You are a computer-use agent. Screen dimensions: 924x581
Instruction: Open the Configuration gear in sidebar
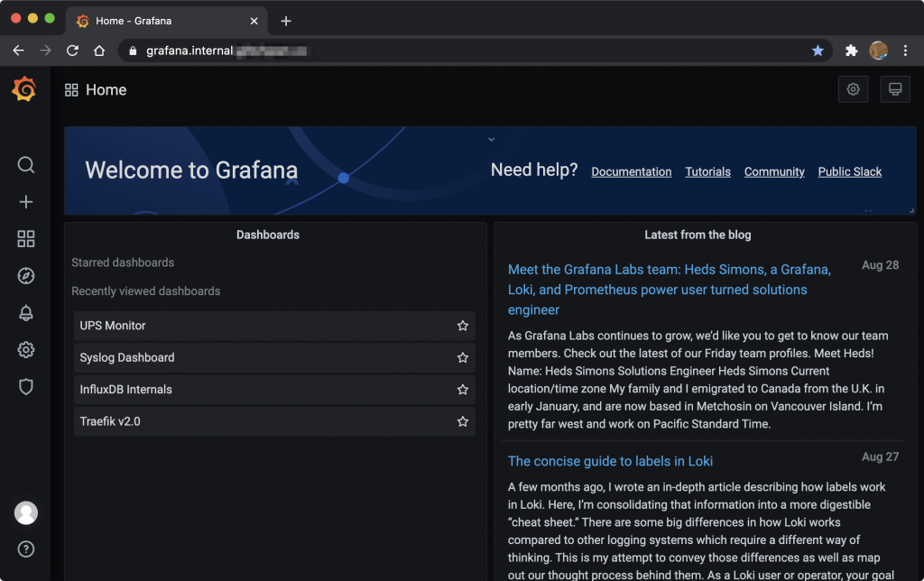click(x=26, y=350)
